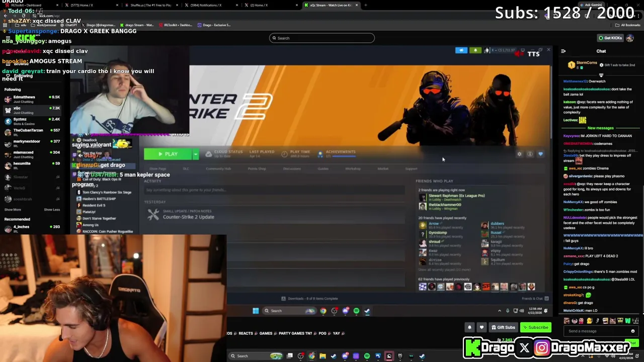
Task: Open the Community Hub tab
Action: (x=218, y=169)
